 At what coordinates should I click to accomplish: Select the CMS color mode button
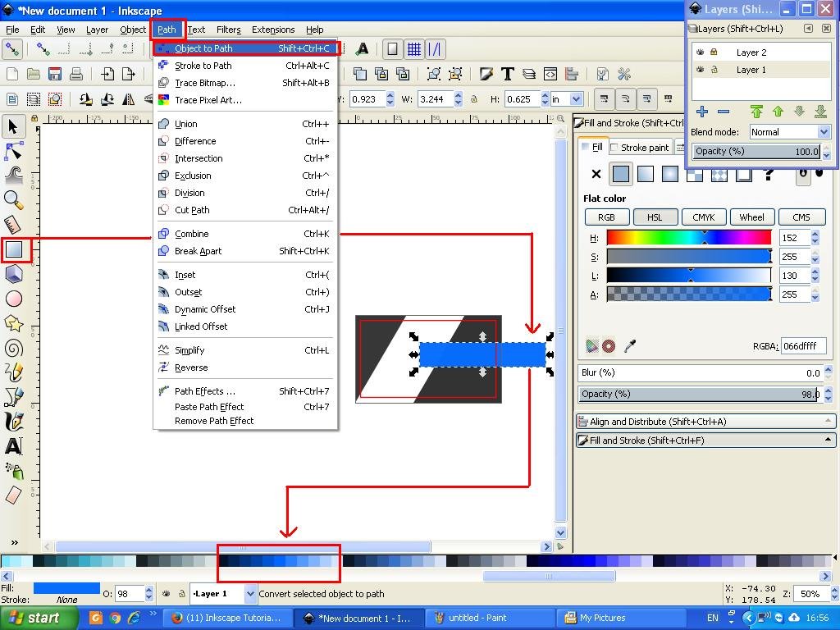[801, 217]
